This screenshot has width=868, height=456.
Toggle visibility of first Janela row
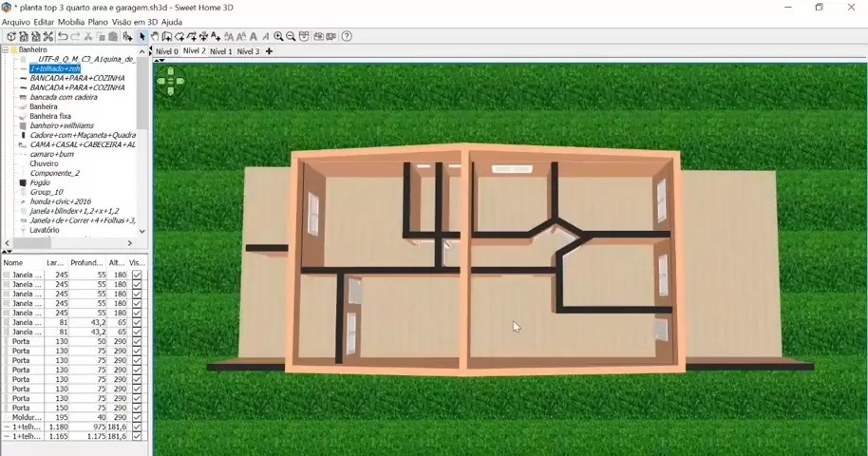click(x=137, y=275)
